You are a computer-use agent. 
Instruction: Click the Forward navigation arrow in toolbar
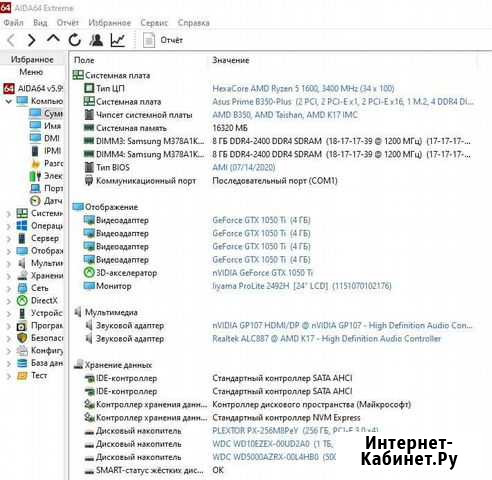point(31,40)
